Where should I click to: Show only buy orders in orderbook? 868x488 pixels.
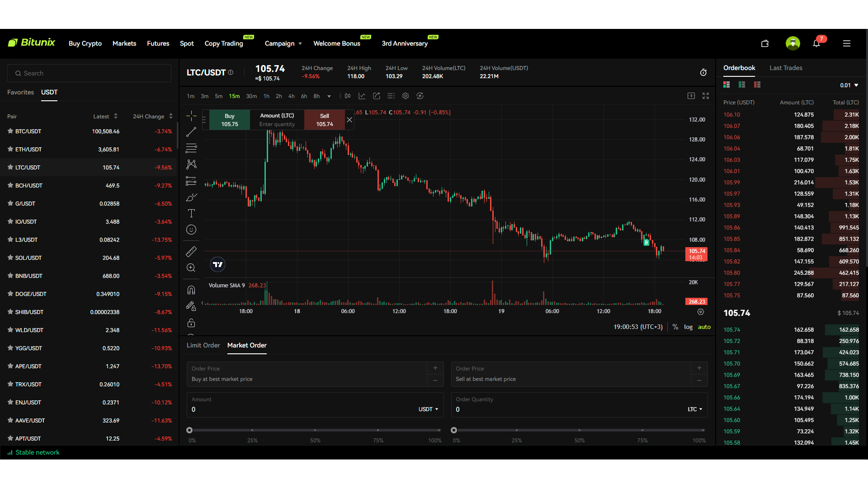pos(742,84)
